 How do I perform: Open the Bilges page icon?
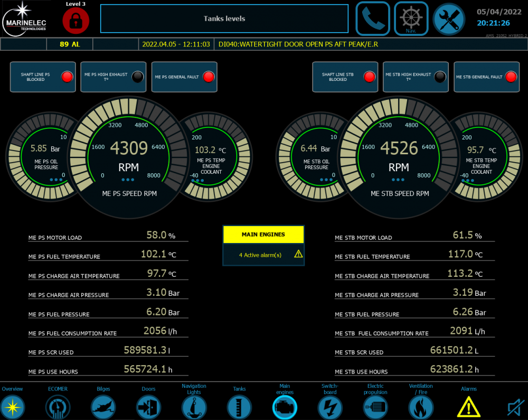click(103, 407)
